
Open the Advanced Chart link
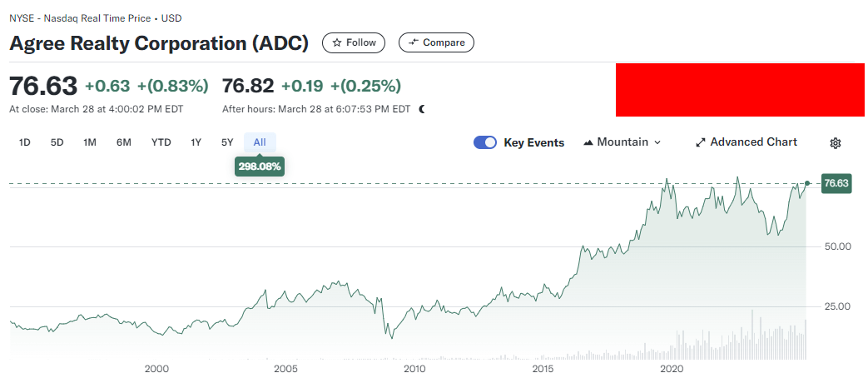point(746,142)
